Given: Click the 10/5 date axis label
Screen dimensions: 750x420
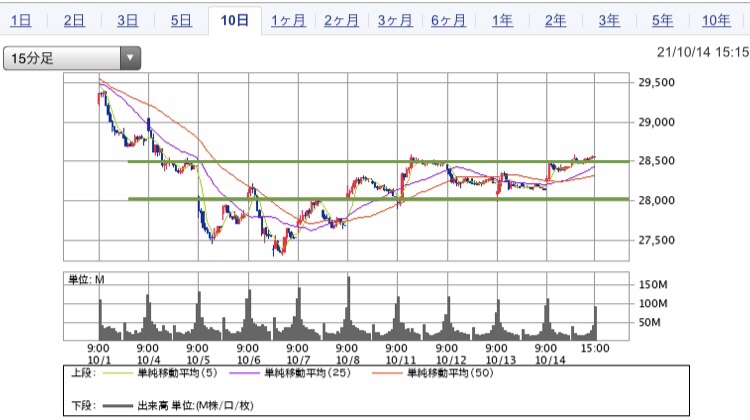Looking at the screenshot, I should [199, 360].
